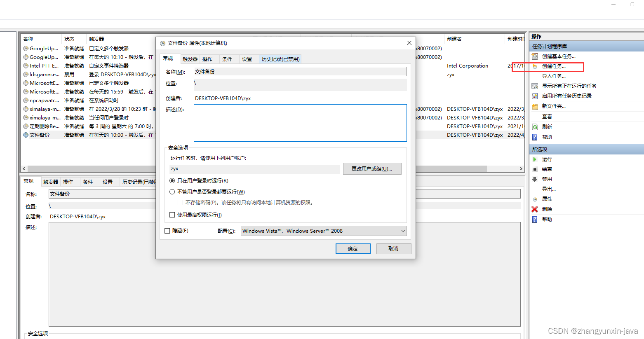Click the task list horizontal scrollbar right arrow

[x=521, y=168]
